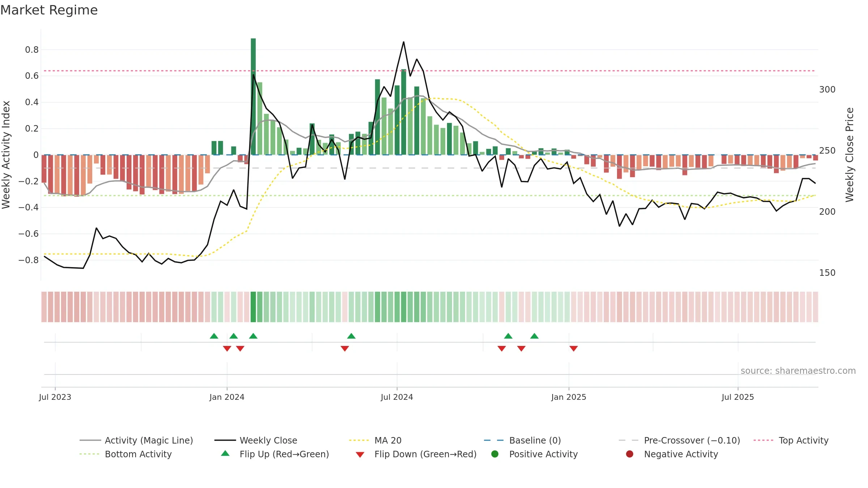
Task: Click the Weekly Activity Index axis title
Action: [x=6, y=155]
